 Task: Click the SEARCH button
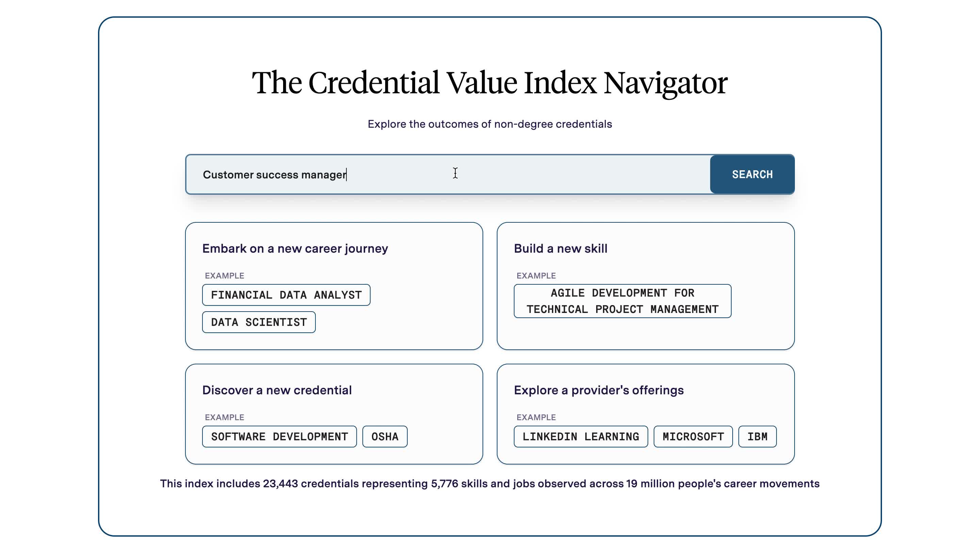pyautogui.click(x=752, y=174)
